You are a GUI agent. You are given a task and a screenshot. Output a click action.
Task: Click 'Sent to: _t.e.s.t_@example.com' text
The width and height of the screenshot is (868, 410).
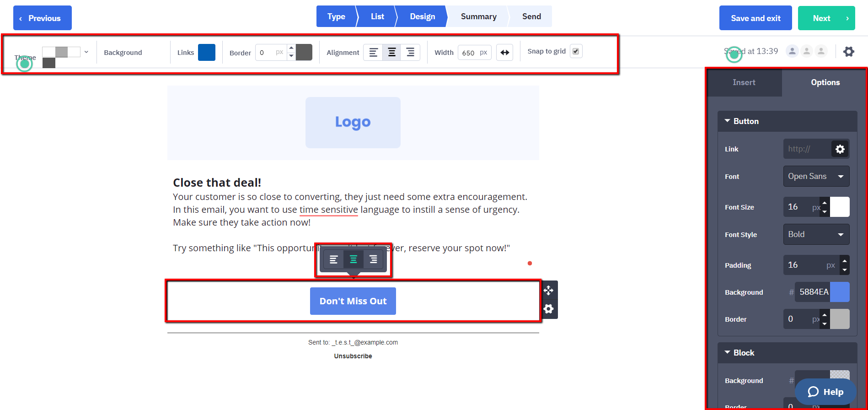(353, 342)
